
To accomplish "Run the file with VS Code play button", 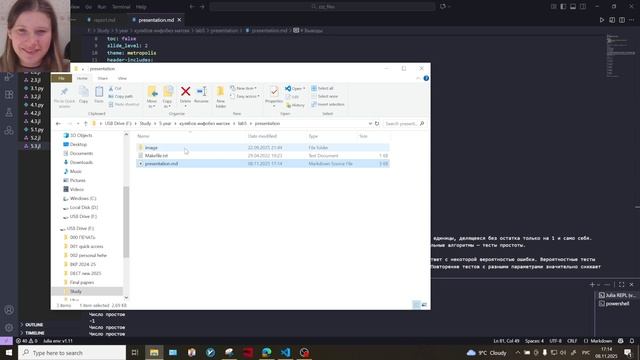I will point(602,20).
